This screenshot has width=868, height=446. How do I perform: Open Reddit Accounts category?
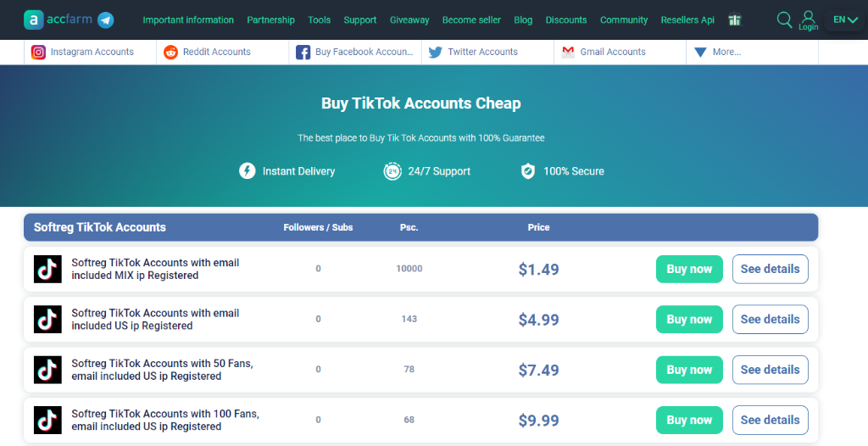(x=223, y=52)
